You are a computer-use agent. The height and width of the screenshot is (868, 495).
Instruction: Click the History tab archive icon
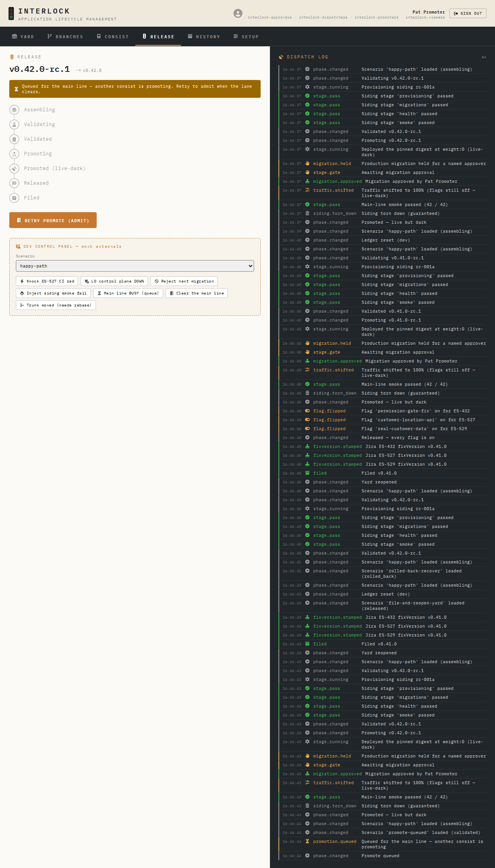(x=190, y=36)
